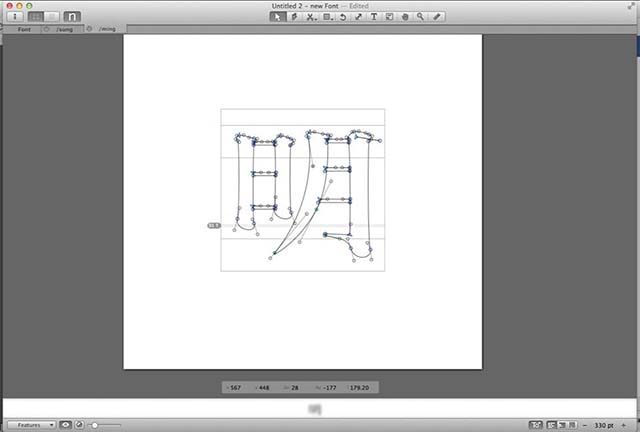
Task: Click the 567 coordinate value
Action: (236, 387)
